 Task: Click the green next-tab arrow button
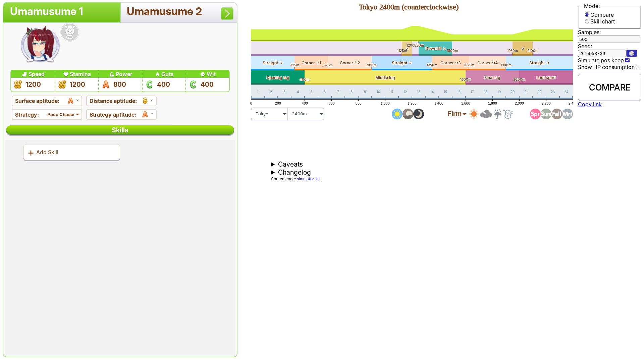[227, 14]
